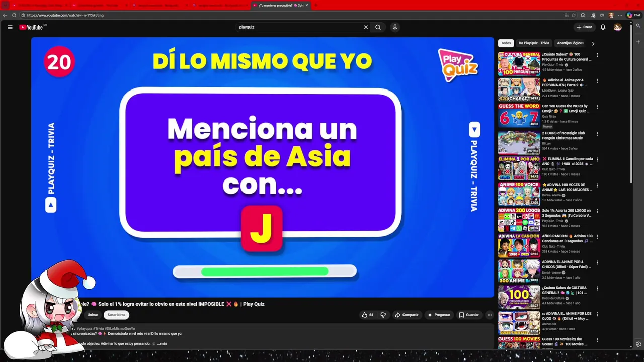
Task: Open the YouTube guide hamburger menu
Action: tap(10, 27)
